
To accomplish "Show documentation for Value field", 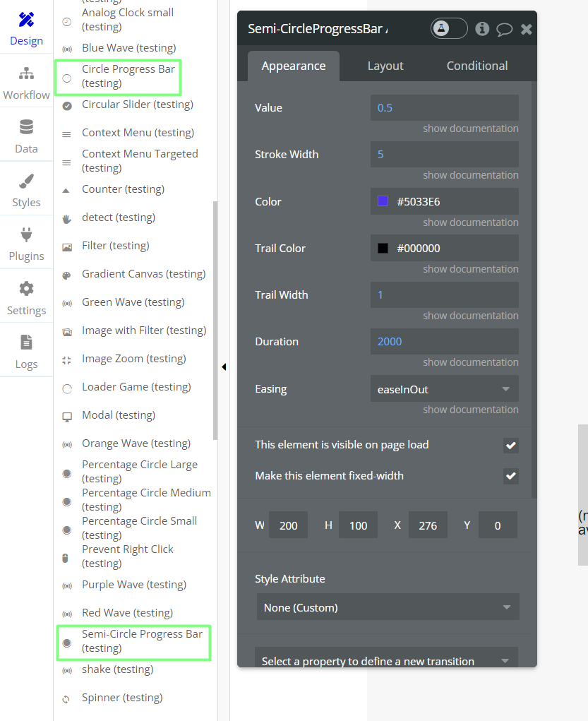I will [471, 129].
